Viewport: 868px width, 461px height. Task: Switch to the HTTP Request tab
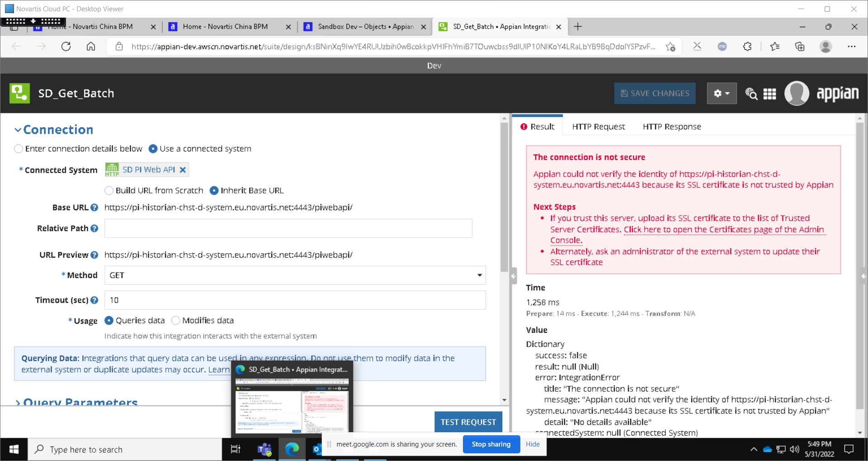click(599, 127)
